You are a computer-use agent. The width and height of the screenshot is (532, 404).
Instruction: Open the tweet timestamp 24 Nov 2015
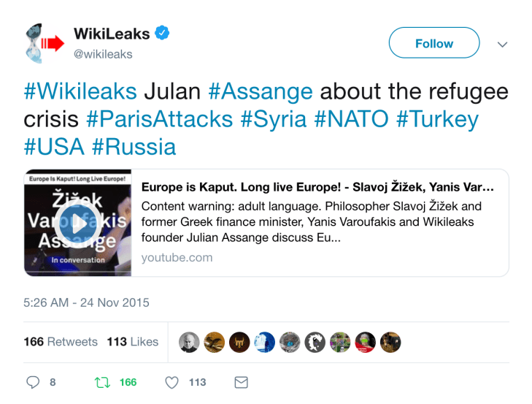click(x=86, y=302)
